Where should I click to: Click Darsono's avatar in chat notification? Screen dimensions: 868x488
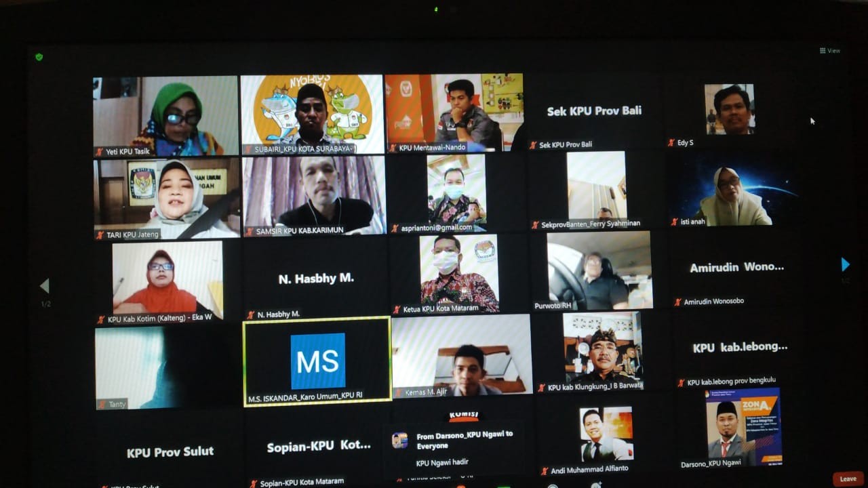point(400,440)
